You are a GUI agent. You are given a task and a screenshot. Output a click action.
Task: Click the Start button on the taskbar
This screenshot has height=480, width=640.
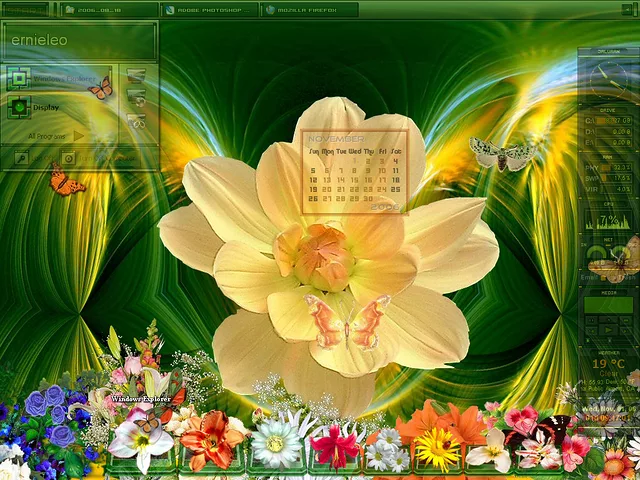pos(24,10)
